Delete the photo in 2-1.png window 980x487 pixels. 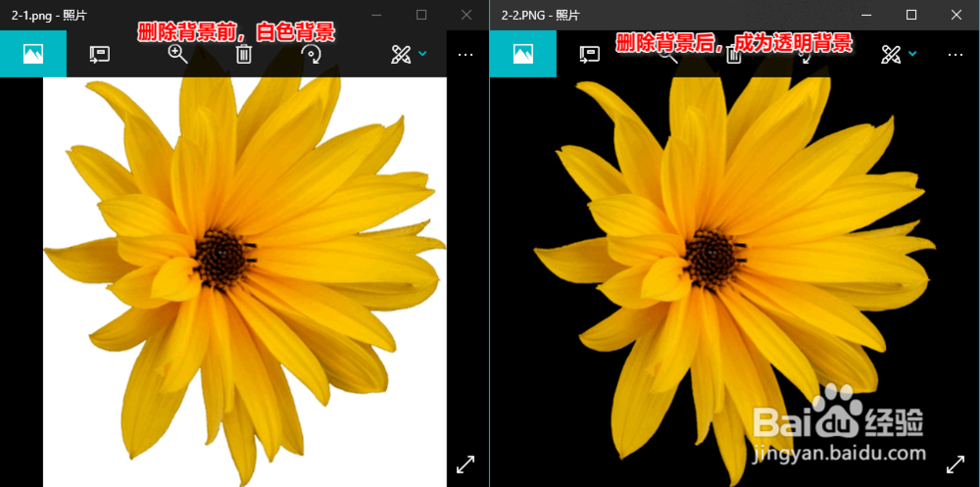(244, 55)
